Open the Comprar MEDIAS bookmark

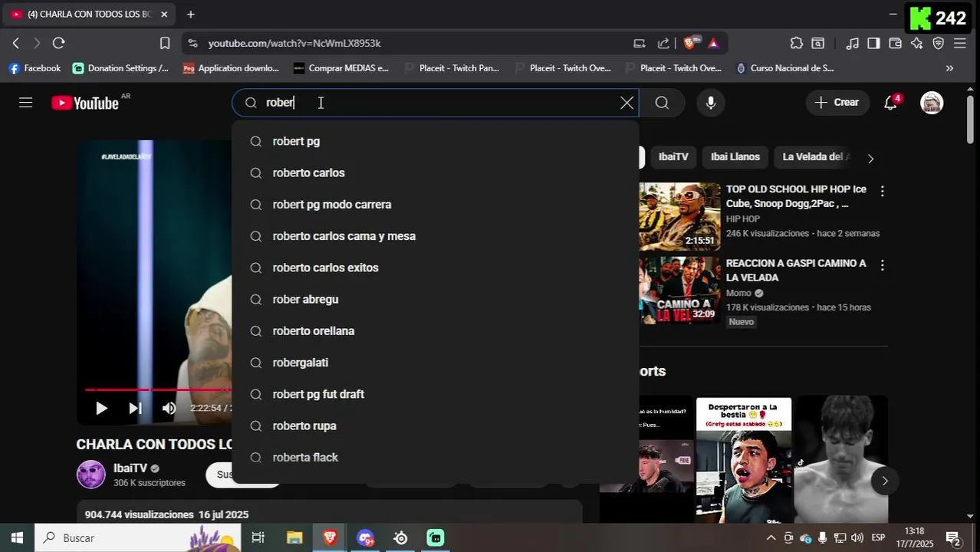pyautogui.click(x=341, y=68)
